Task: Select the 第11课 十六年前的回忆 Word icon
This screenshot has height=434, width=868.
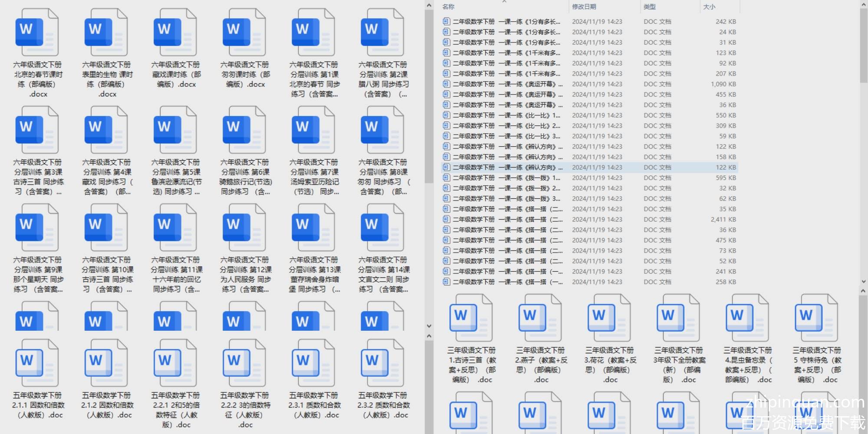Action: pos(175,228)
